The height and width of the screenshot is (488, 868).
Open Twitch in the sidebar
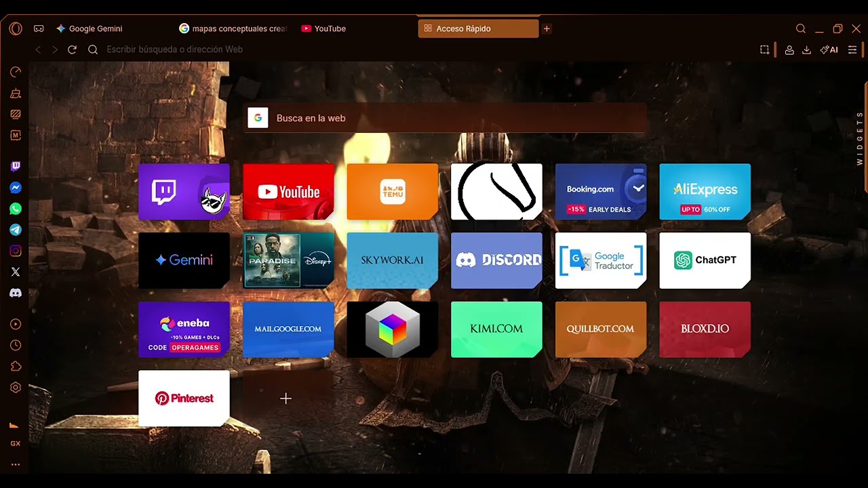pyautogui.click(x=16, y=167)
